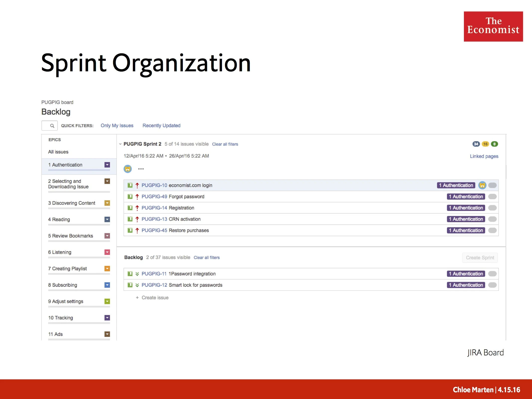Open the sprint three-dots more menu
This screenshot has height=399, width=532.
(141, 169)
